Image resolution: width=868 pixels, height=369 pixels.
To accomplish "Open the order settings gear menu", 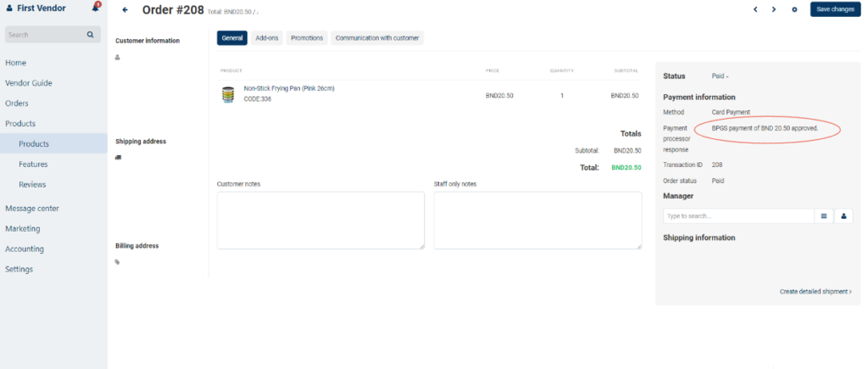I will pyautogui.click(x=794, y=9).
